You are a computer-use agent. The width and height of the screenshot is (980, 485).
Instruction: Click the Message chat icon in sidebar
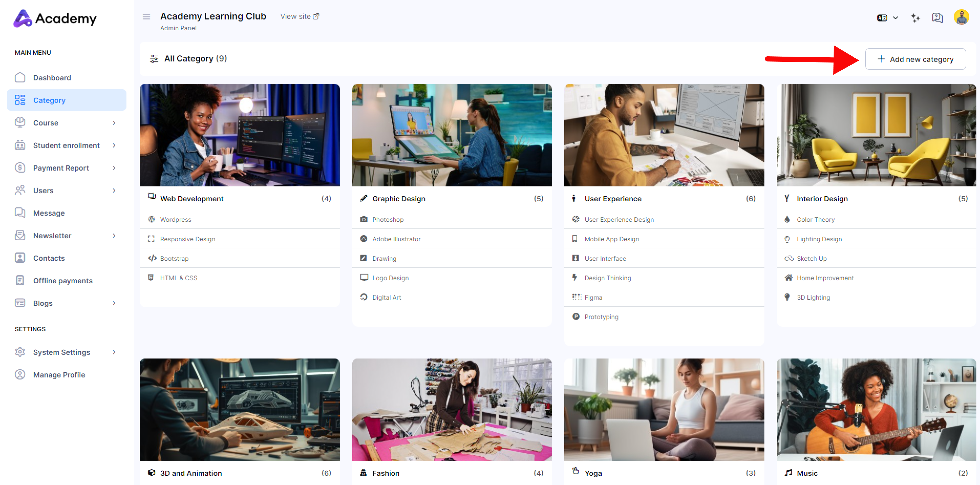20,213
